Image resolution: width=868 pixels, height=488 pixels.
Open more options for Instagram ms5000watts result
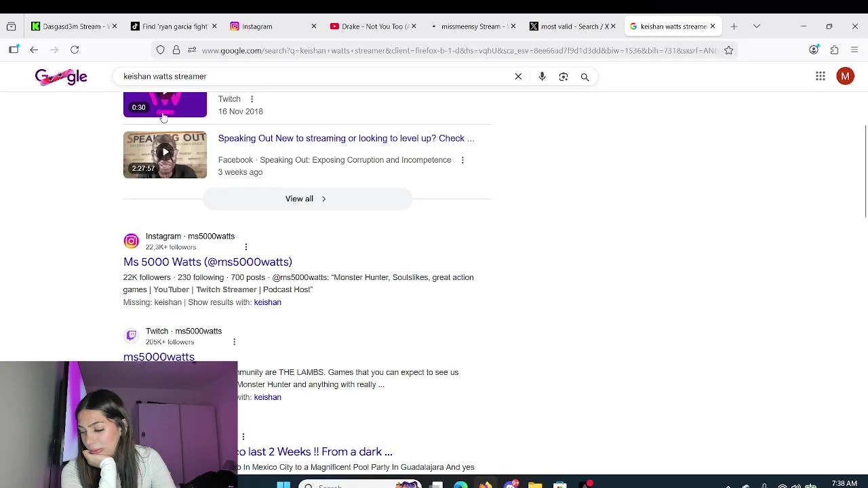click(x=246, y=247)
